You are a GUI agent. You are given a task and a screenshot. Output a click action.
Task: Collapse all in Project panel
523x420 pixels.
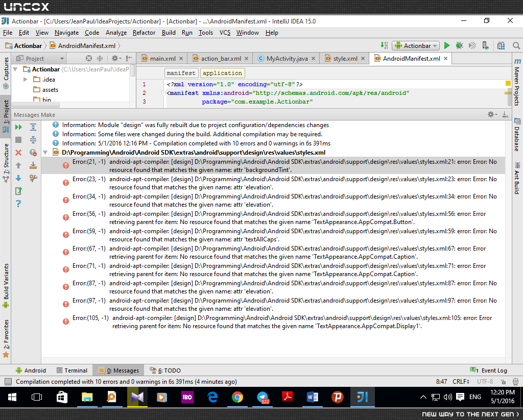point(100,58)
